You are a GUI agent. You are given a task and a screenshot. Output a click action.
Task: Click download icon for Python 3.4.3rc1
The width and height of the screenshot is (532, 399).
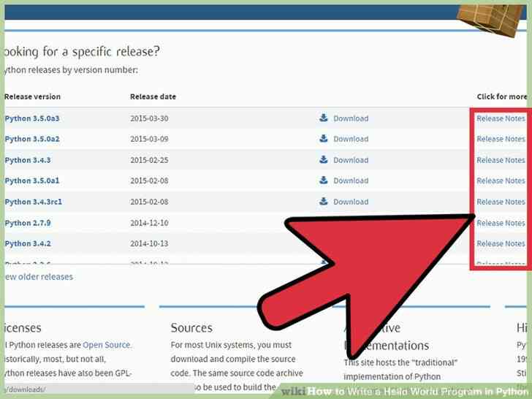click(x=323, y=201)
